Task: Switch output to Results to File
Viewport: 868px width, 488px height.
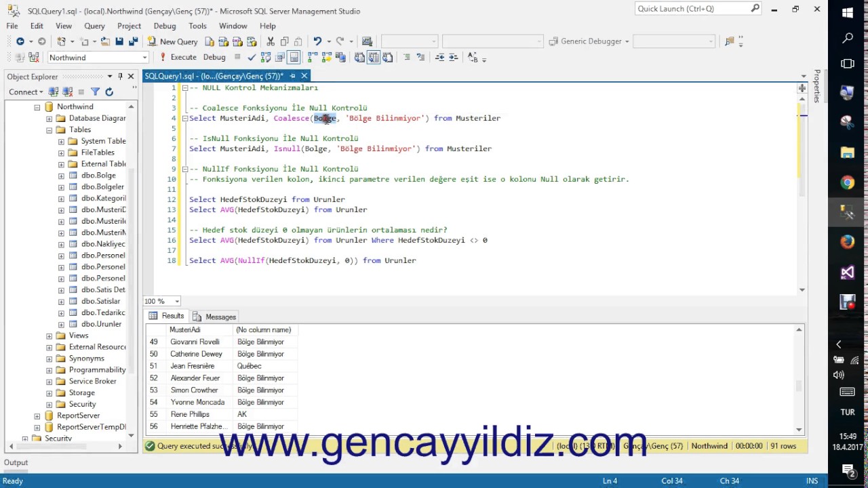Action: [x=387, y=58]
